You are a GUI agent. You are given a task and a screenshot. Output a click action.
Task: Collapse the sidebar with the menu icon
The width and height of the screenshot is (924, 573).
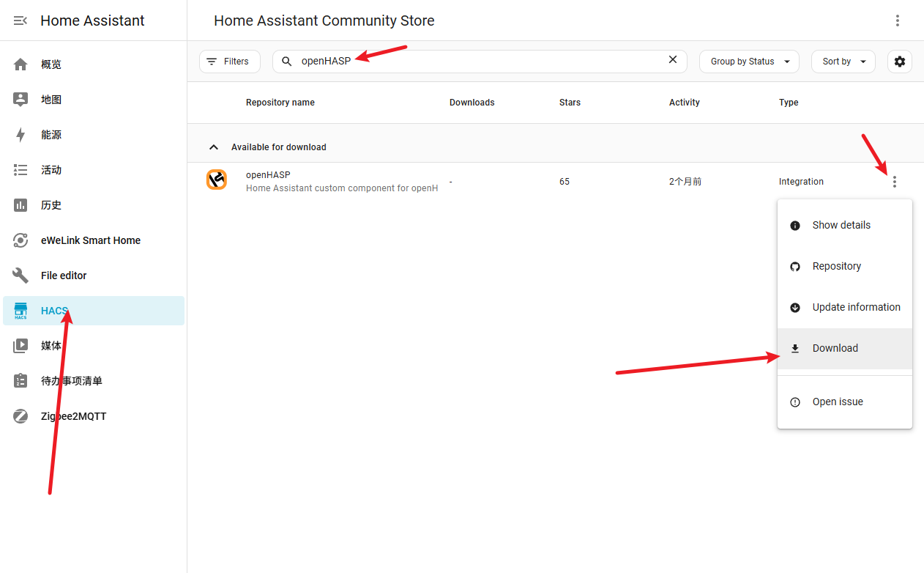point(21,21)
